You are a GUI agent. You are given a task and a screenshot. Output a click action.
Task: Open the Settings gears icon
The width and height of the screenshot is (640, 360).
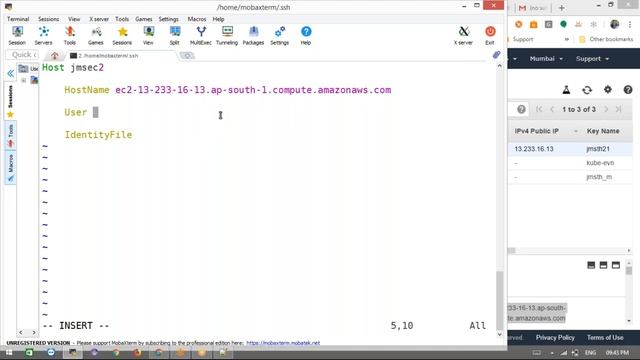click(280, 35)
